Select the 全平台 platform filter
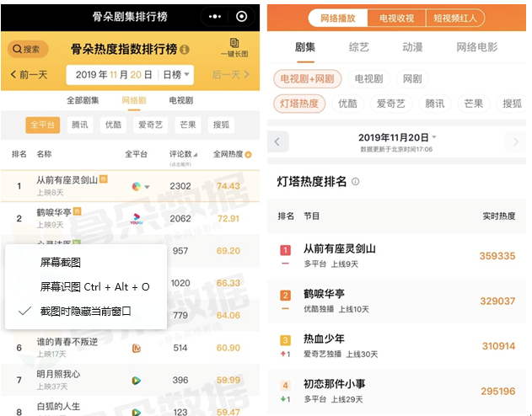The height and width of the screenshot is (416, 532). pyautogui.click(x=43, y=125)
